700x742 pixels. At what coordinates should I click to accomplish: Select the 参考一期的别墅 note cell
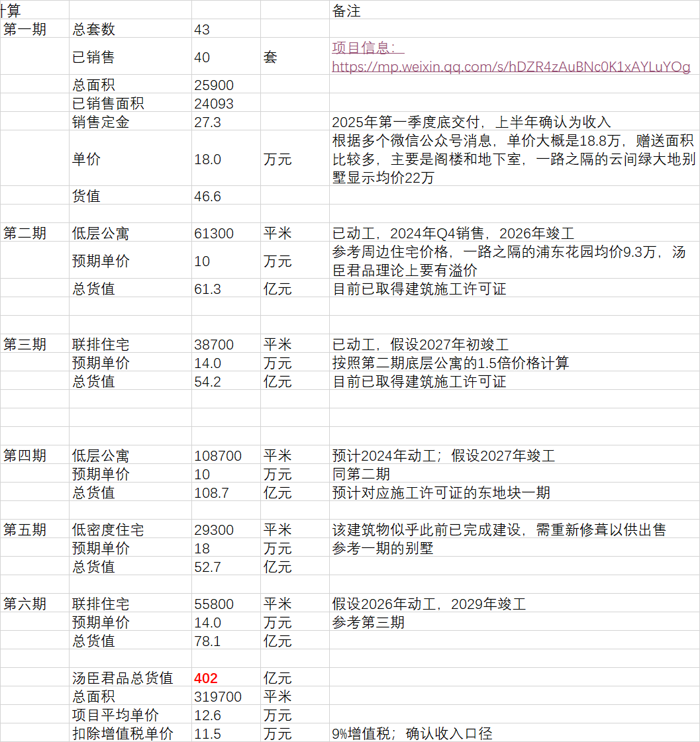click(x=515, y=547)
